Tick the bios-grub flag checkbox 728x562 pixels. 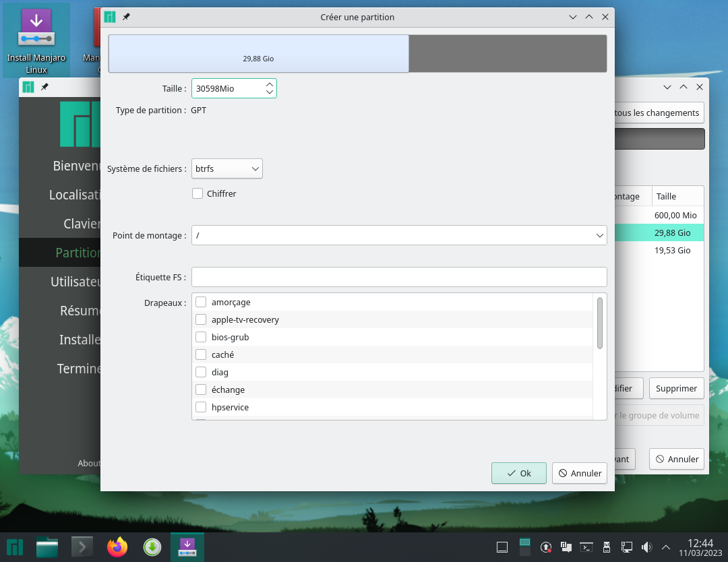201,338
